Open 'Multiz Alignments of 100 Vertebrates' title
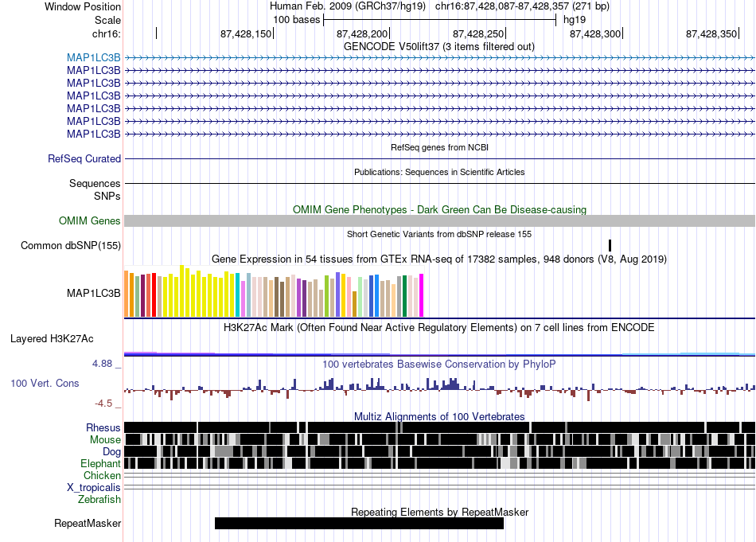Image resolution: width=756 pixels, height=542 pixels. [x=439, y=416]
